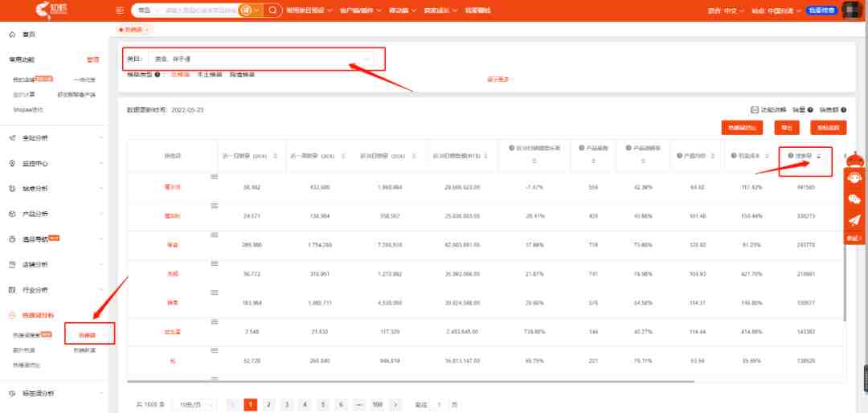Open the WeChat icon on right panel
The width and height of the screenshot is (868, 413).
click(x=854, y=199)
